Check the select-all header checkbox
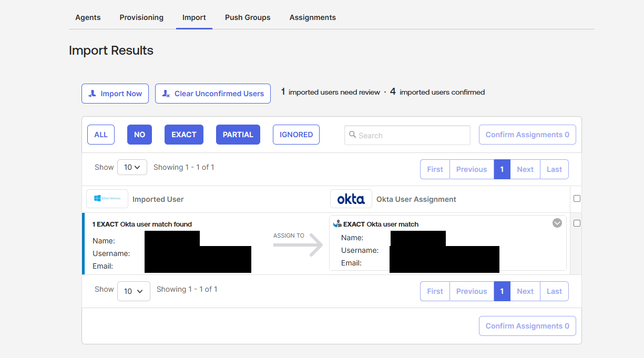This screenshot has height=358, width=644. coord(577,199)
